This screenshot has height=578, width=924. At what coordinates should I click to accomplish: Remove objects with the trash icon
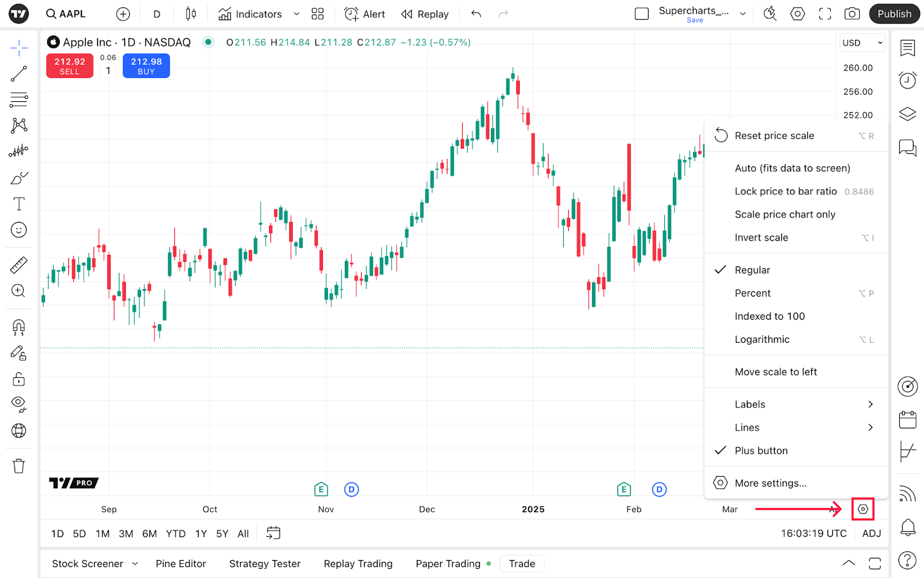[18, 466]
